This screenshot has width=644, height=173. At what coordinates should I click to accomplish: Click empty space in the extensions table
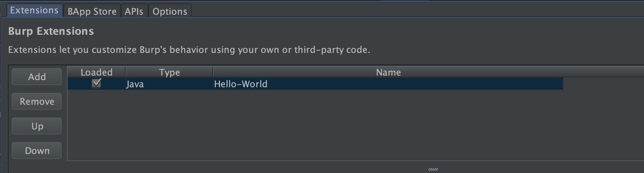pyautogui.click(x=316, y=127)
